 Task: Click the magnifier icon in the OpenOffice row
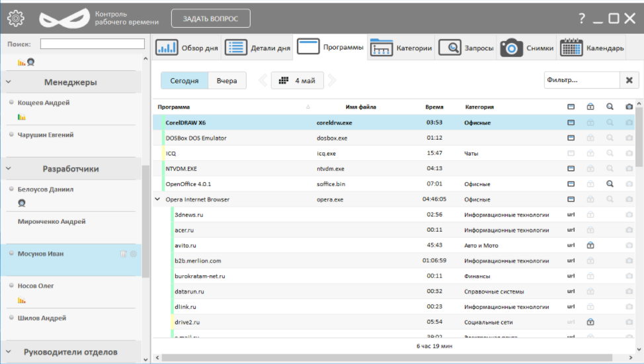tap(610, 184)
